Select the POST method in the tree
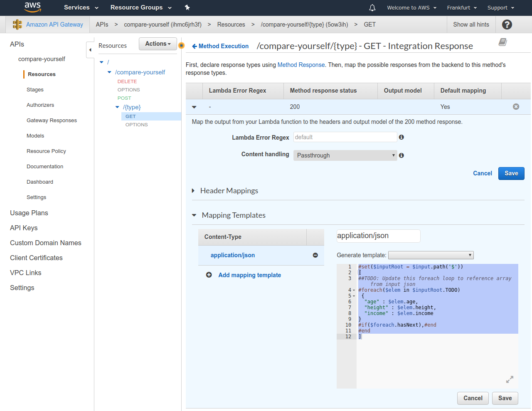This screenshot has width=532, height=411. [124, 98]
